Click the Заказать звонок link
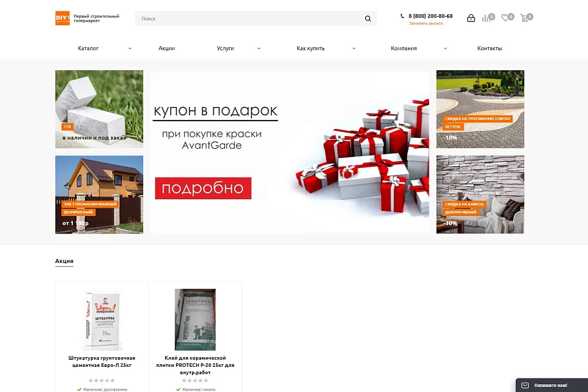 pyautogui.click(x=426, y=23)
